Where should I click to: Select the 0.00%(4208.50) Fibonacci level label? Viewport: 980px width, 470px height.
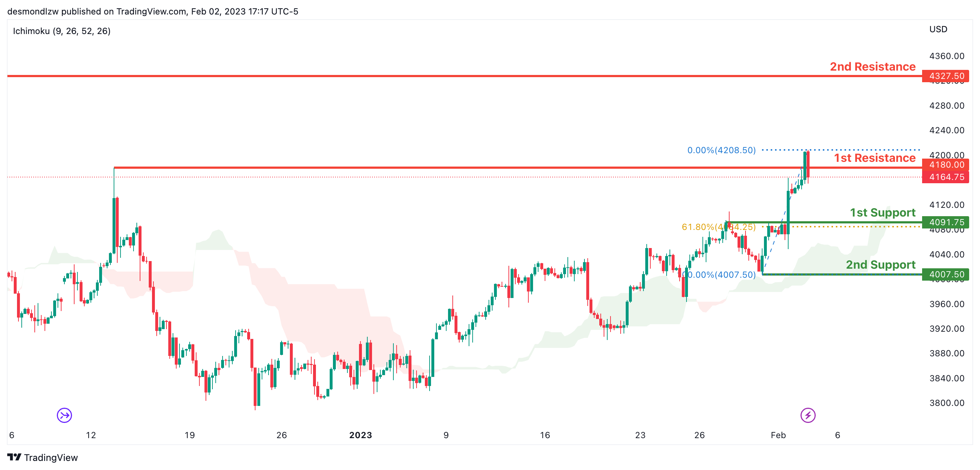(721, 150)
